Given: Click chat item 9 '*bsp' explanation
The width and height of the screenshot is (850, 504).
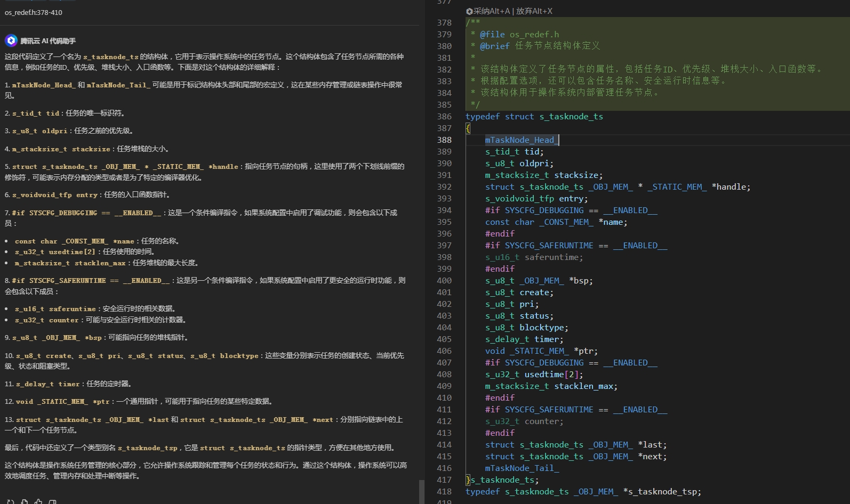Looking at the screenshot, I should (97, 337).
